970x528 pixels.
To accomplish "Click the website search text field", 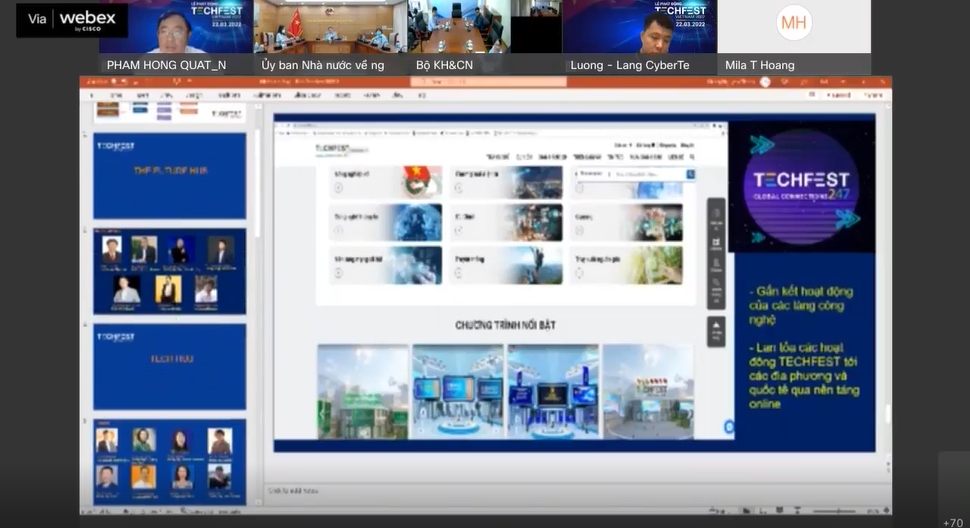I will [x=648, y=174].
